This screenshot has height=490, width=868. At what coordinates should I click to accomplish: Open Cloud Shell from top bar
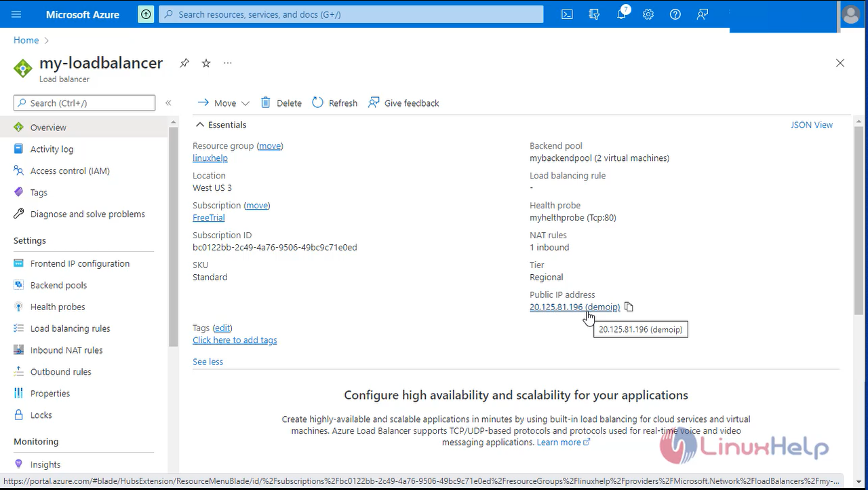coord(567,14)
